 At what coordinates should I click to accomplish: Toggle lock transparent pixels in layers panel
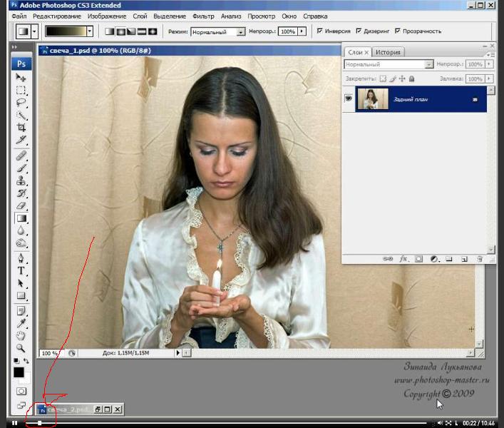tap(383, 78)
